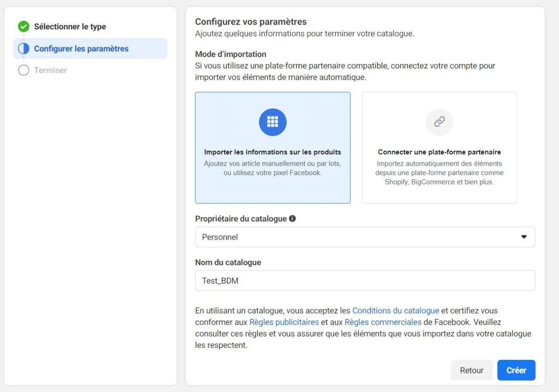Click the Test_BDM catalogue name field
Screen dimensions: 559x392
365,281
